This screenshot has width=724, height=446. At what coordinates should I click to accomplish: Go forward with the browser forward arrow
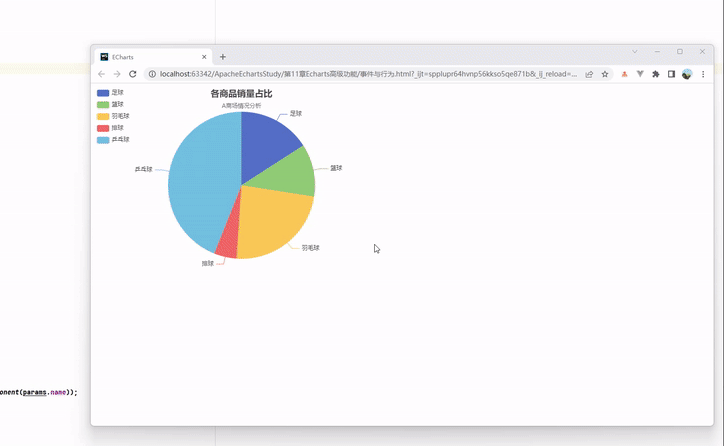click(x=117, y=74)
